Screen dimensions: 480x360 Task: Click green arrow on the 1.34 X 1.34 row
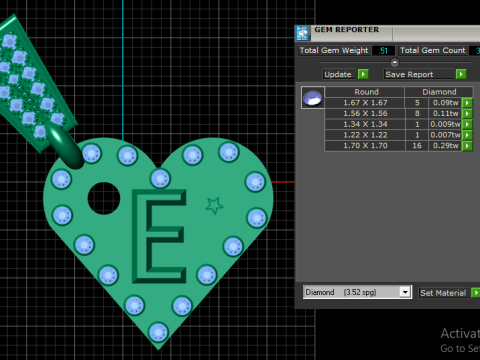(x=467, y=124)
